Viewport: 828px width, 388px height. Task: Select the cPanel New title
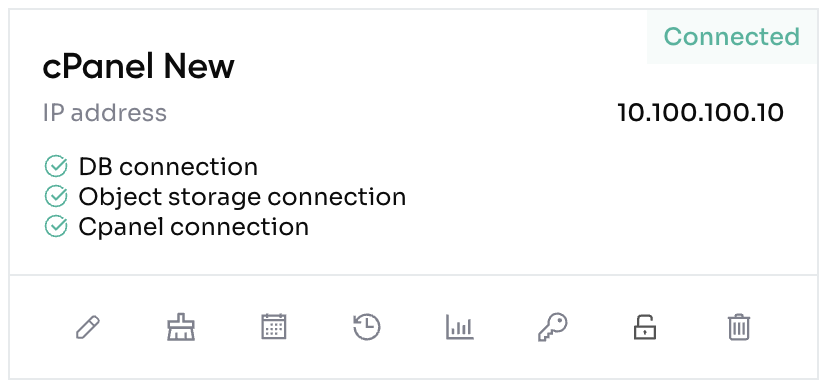(138, 68)
